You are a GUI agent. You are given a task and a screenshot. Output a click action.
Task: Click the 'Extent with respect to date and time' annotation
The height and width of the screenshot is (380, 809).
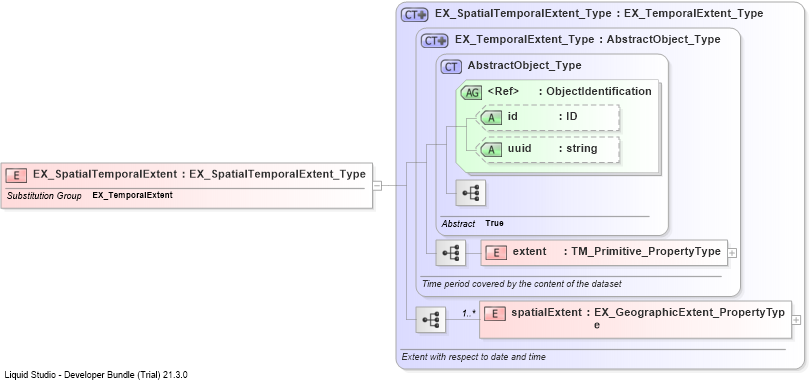pos(473,357)
